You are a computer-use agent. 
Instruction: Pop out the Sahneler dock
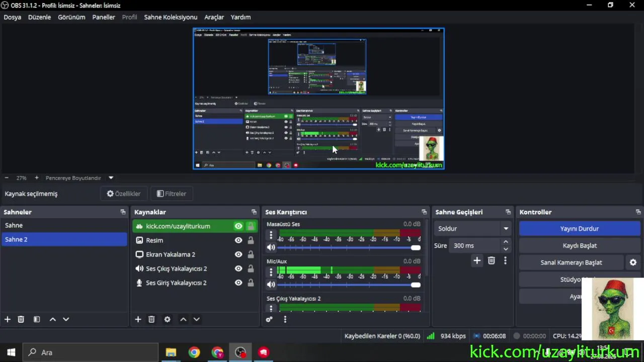(123, 212)
